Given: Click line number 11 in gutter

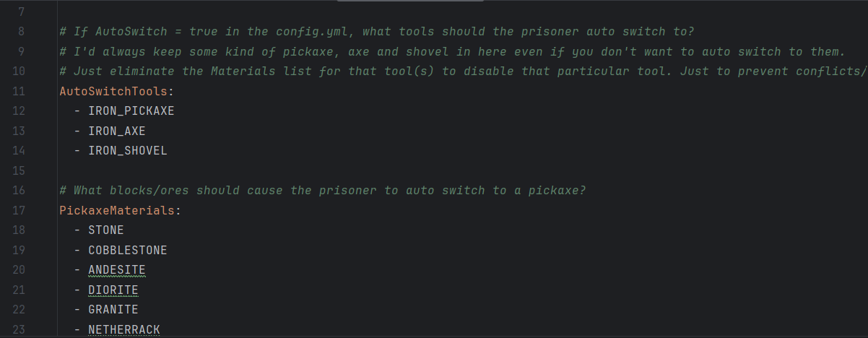Looking at the screenshot, I should click(19, 92).
